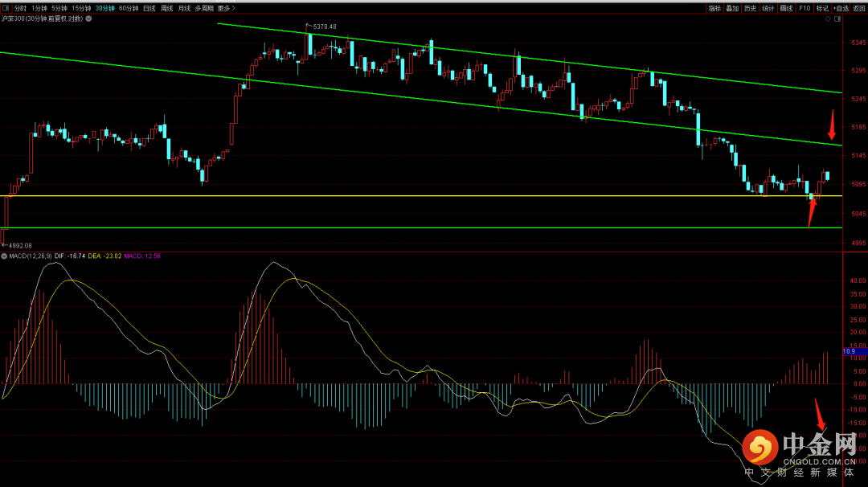The width and height of the screenshot is (868, 487).
Task: Expand the 更多 periods menu
Action: tap(227, 8)
